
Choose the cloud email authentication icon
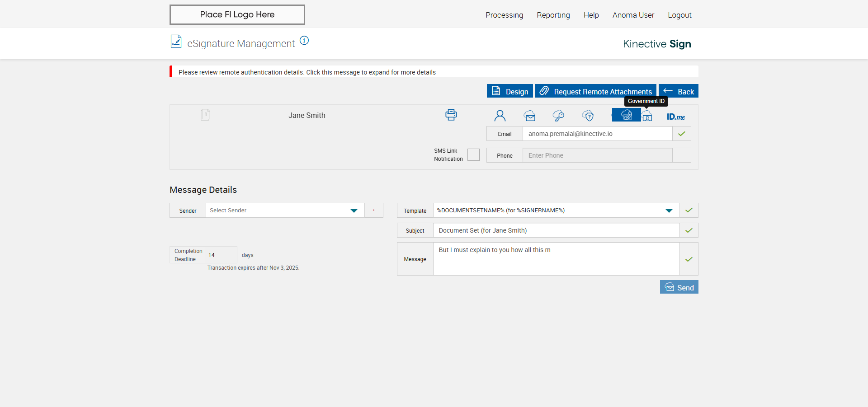529,116
